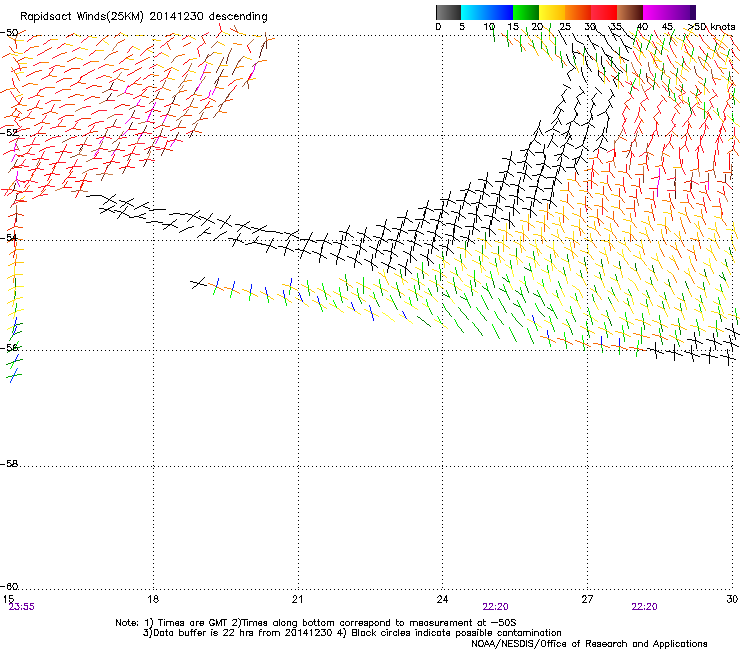740x650 pixels.
Task: Click the longitude label '21'
Action: pyautogui.click(x=297, y=599)
